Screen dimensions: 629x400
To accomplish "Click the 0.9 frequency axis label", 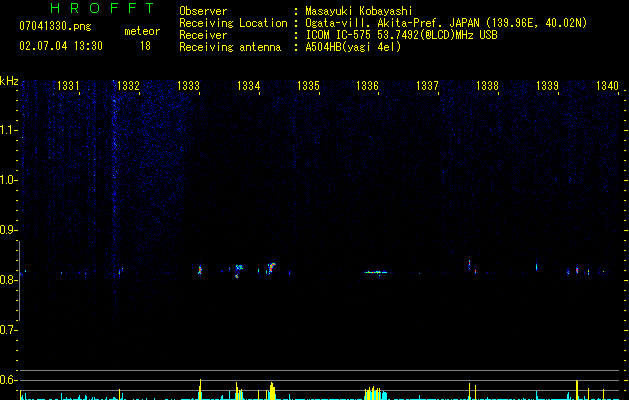I will click(x=8, y=230).
